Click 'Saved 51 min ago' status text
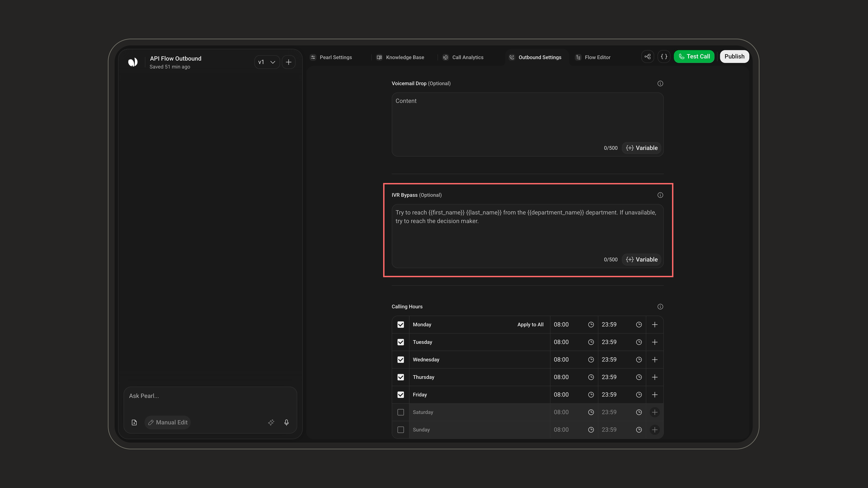This screenshot has height=488, width=868. point(170,67)
